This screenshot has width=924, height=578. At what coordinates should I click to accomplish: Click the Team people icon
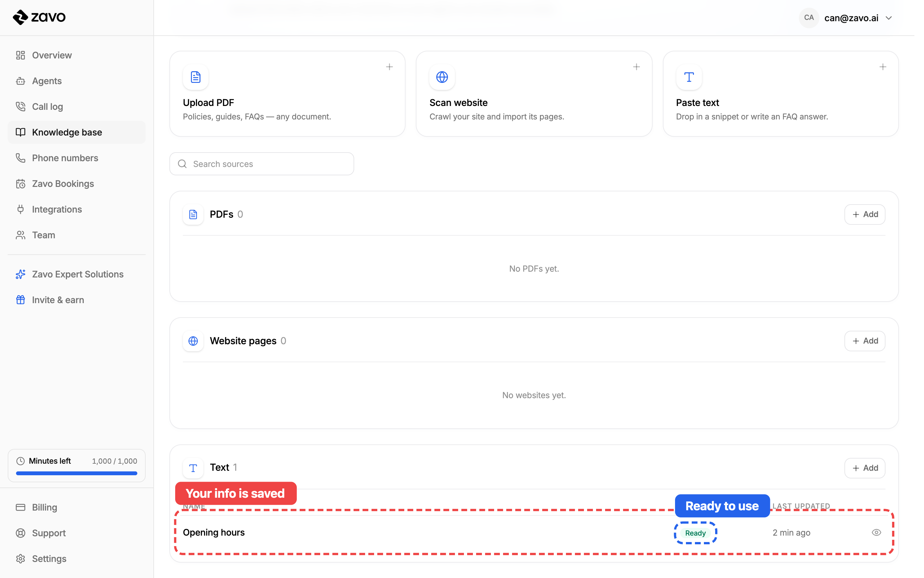(x=21, y=235)
